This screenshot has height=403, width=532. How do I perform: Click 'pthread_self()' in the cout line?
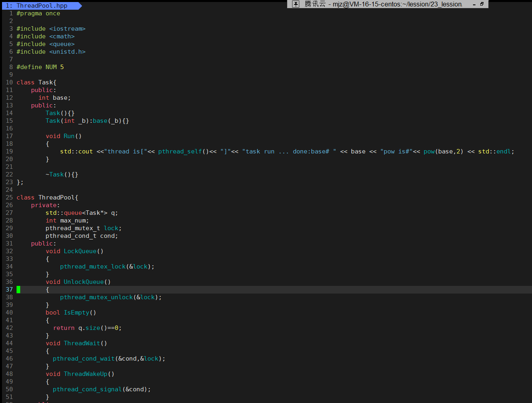pyautogui.click(x=183, y=151)
